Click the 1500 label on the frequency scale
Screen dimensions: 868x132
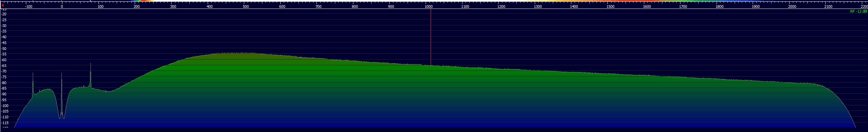[x=610, y=6]
